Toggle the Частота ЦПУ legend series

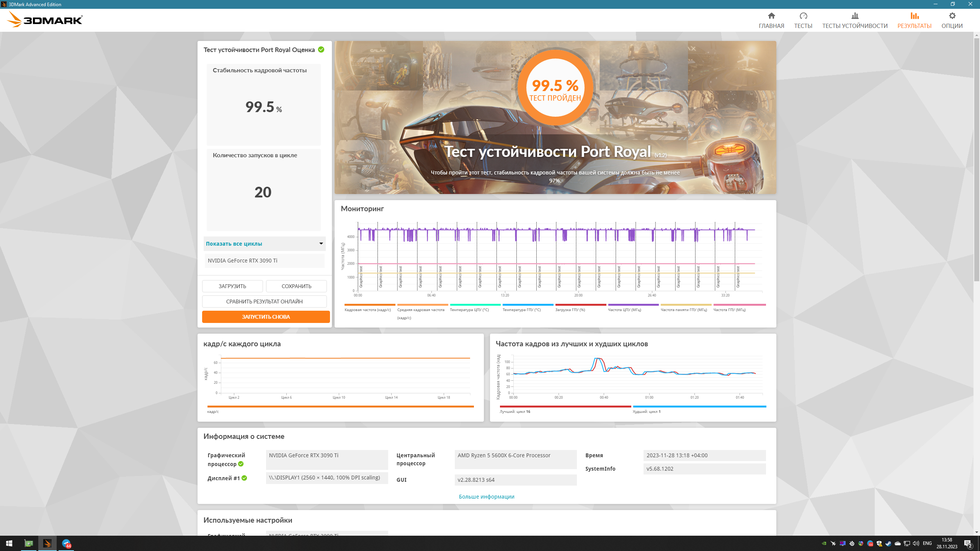click(624, 310)
